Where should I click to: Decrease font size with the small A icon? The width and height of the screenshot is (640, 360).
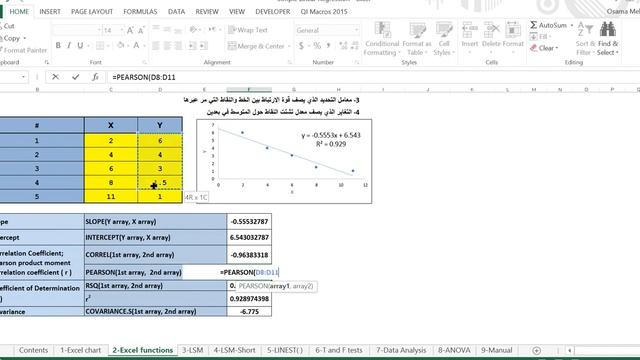pyautogui.click(x=141, y=30)
